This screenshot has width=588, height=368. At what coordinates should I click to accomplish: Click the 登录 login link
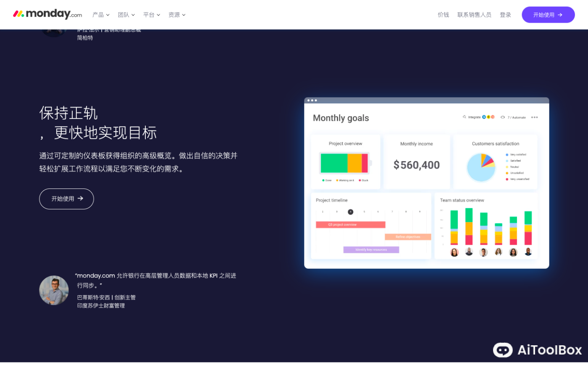(x=505, y=15)
